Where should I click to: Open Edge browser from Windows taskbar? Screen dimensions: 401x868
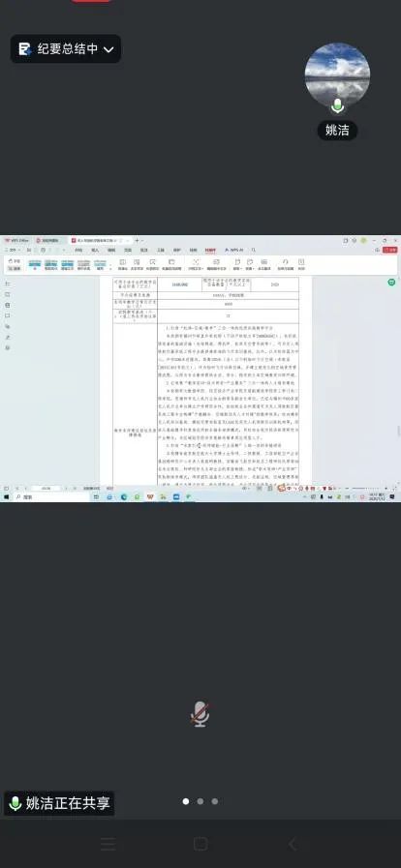pos(124,497)
